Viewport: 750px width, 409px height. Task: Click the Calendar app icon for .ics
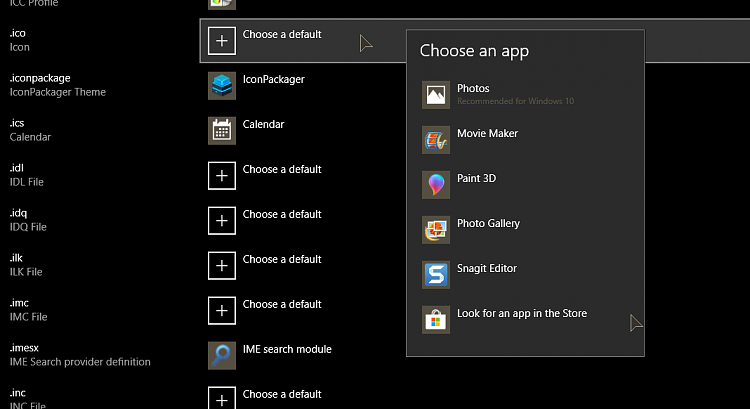click(x=221, y=131)
